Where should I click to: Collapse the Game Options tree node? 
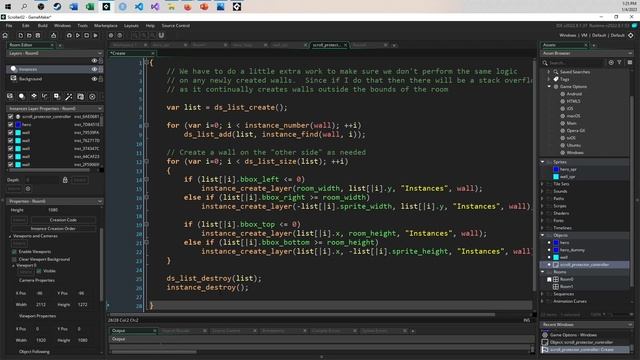549,87
